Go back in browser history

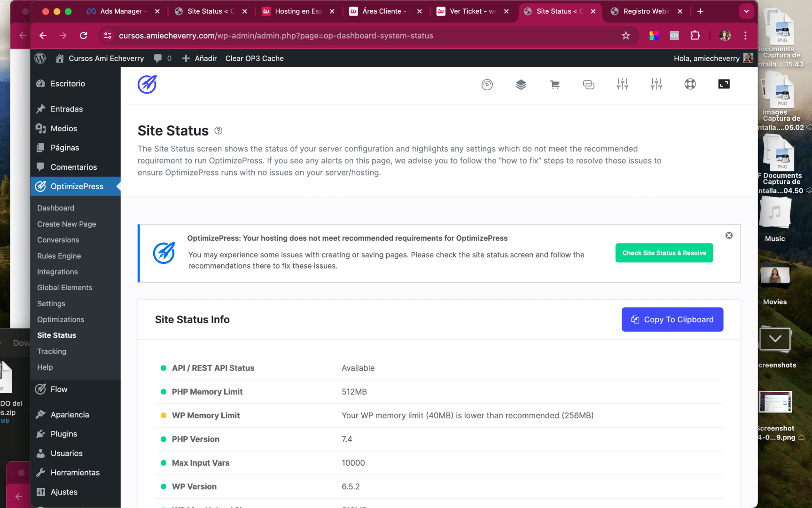click(43, 36)
